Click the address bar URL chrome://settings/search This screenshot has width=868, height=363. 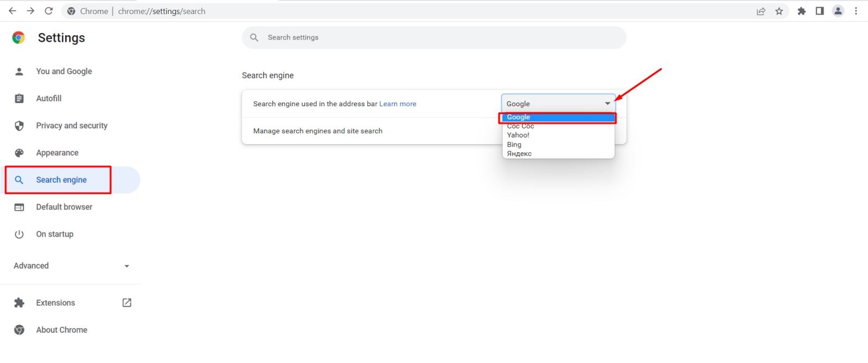[162, 11]
